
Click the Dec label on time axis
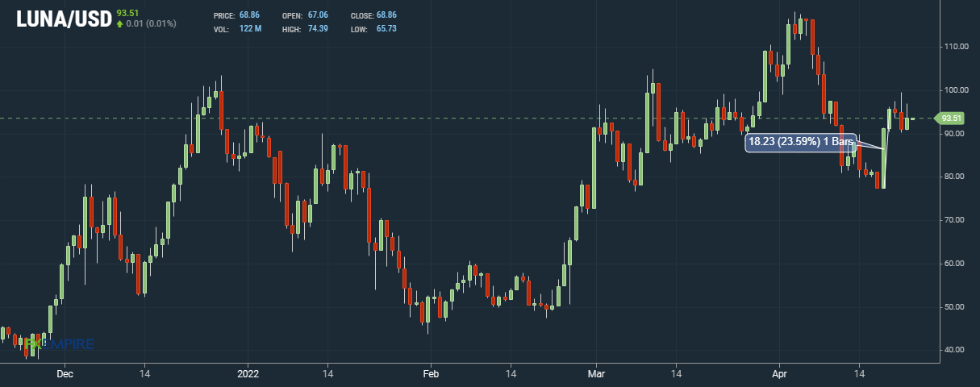tap(65, 374)
